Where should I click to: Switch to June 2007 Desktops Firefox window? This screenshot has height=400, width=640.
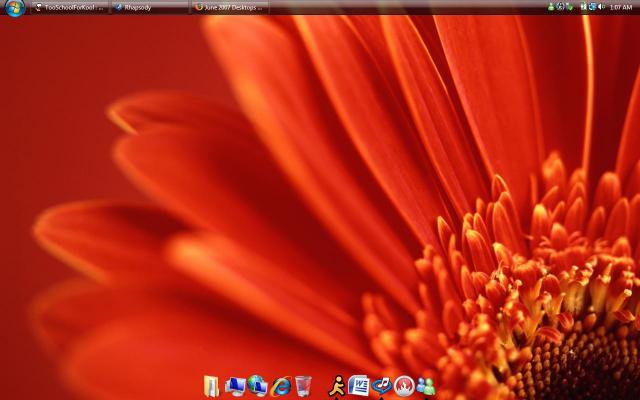tap(230, 7)
